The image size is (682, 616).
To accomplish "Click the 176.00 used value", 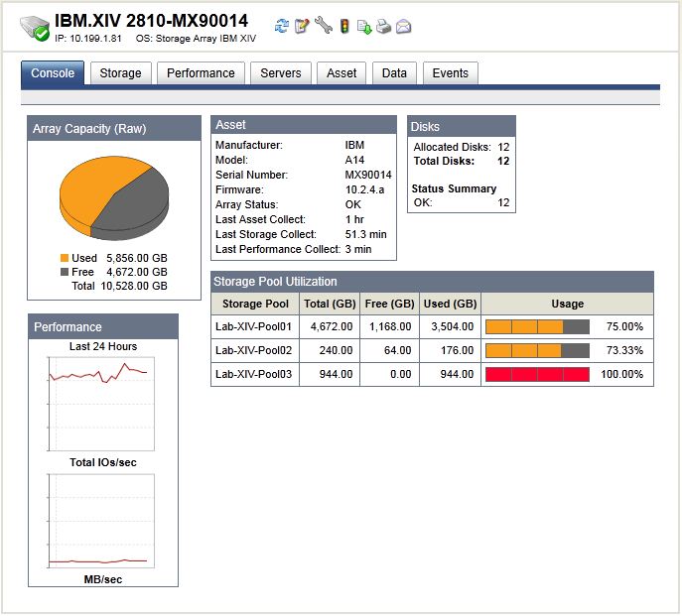I will (457, 350).
